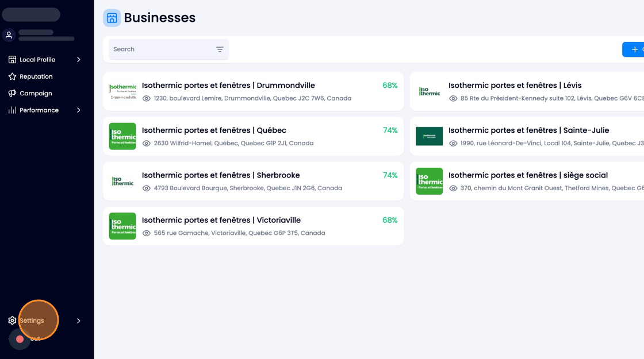Click address 2630 Wilfrid-Hamel, Québec
Image resolution: width=644 pixels, height=359 pixels.
click(x=233, y=143)
